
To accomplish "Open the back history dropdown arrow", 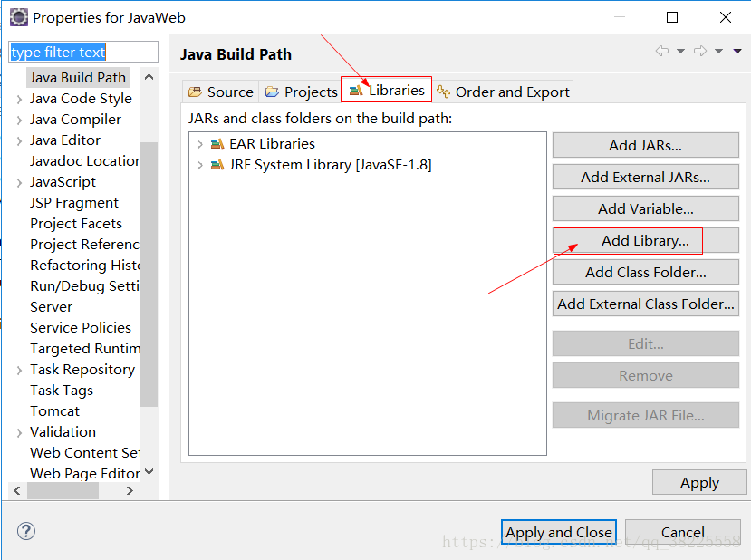I will 680,52.
